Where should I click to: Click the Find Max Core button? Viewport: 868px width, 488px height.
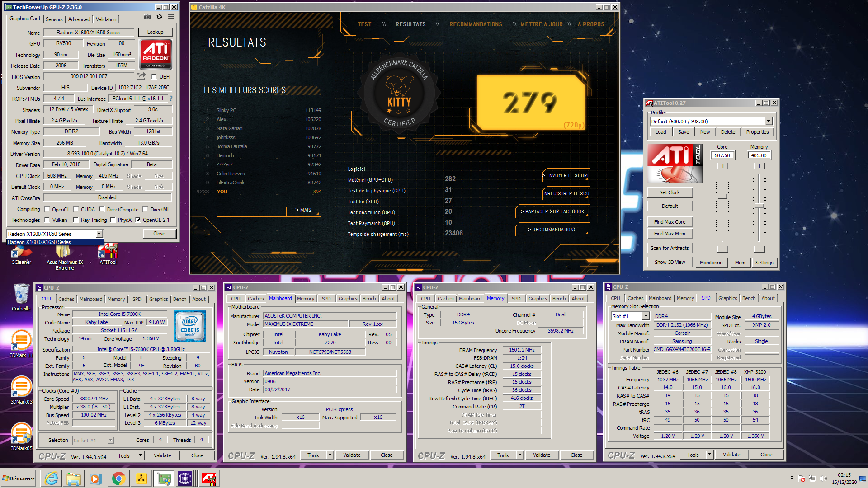click(670, 222)
